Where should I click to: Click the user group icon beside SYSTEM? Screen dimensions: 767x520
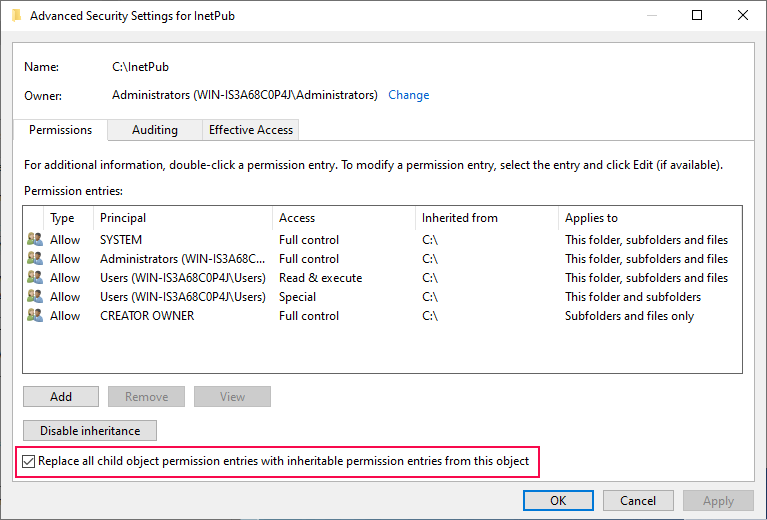click(35, 240)
